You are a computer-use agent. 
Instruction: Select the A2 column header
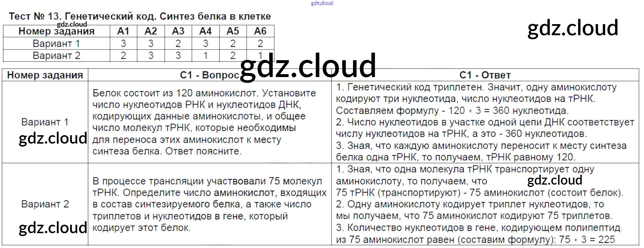150,31
